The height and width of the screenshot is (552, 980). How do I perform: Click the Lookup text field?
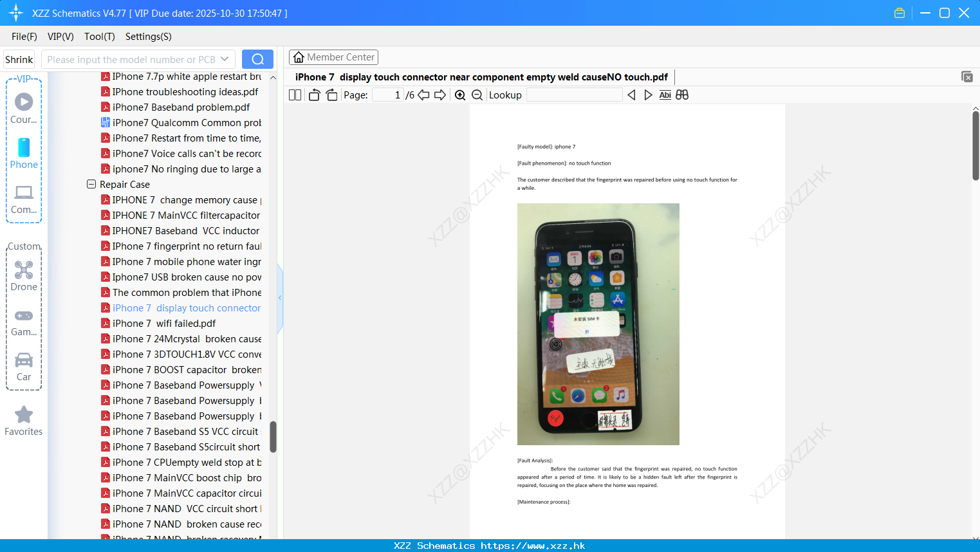tap(574, 95)
